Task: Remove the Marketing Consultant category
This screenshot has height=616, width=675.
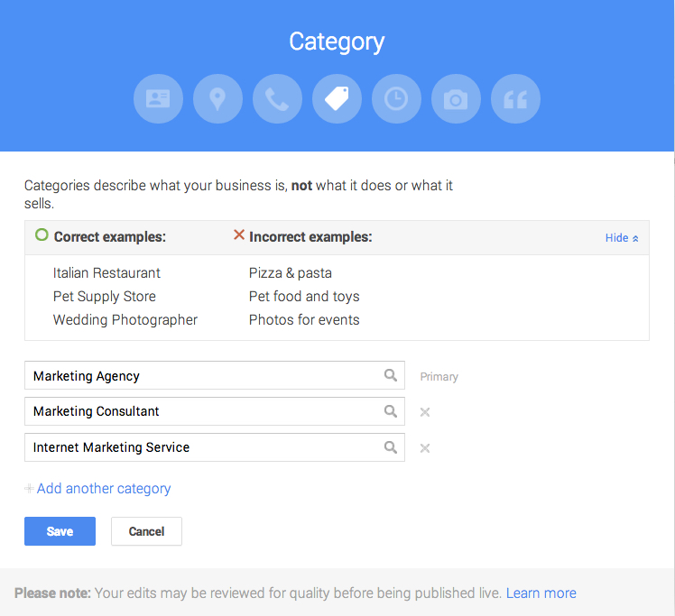Action: (425, 412)
